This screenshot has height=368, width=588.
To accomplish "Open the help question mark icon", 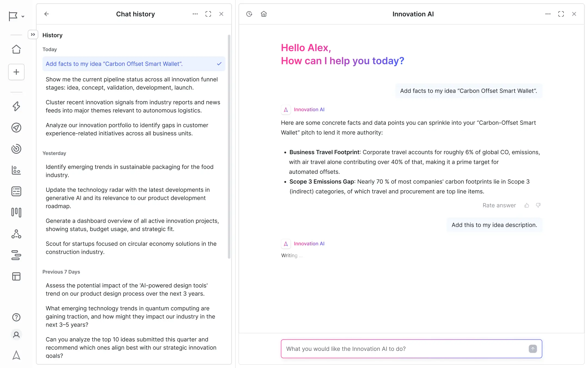I will (16, 317).
